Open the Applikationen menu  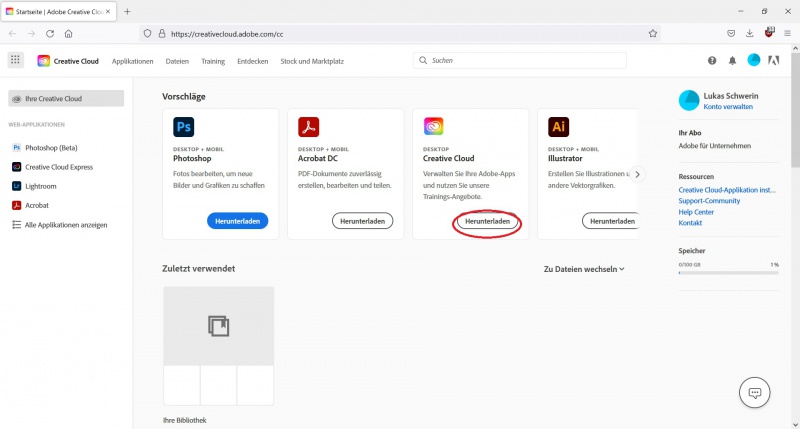tap(133, 61)
